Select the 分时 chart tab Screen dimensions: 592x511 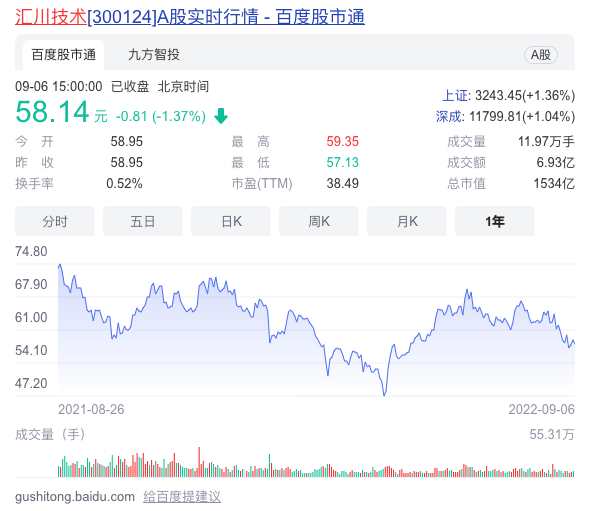[x=55, y=221]
